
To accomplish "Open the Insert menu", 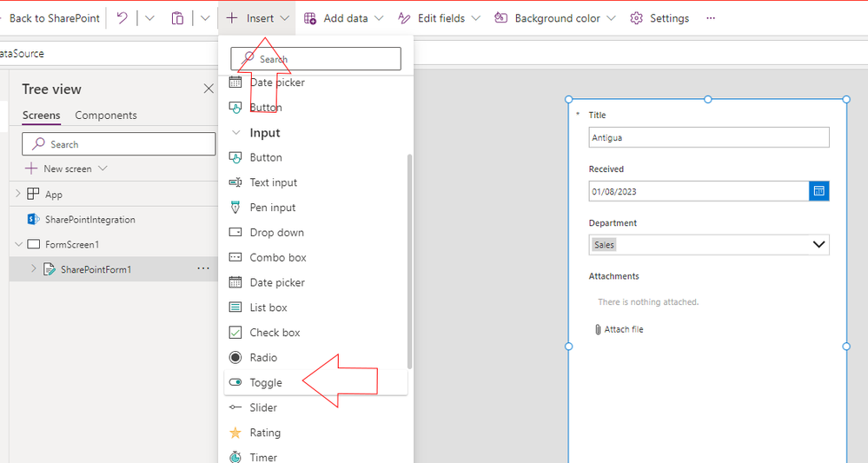I will [257, 18].
